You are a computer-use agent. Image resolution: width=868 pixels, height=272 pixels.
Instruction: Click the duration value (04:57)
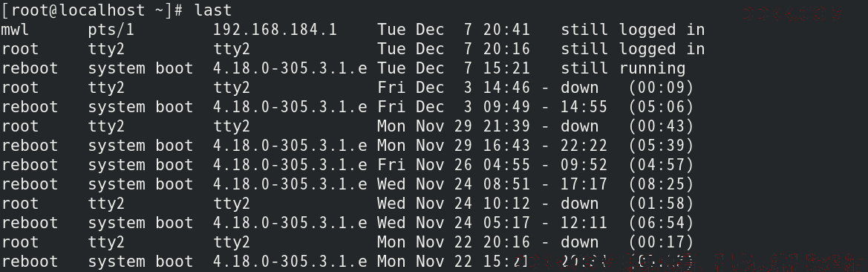661,165
